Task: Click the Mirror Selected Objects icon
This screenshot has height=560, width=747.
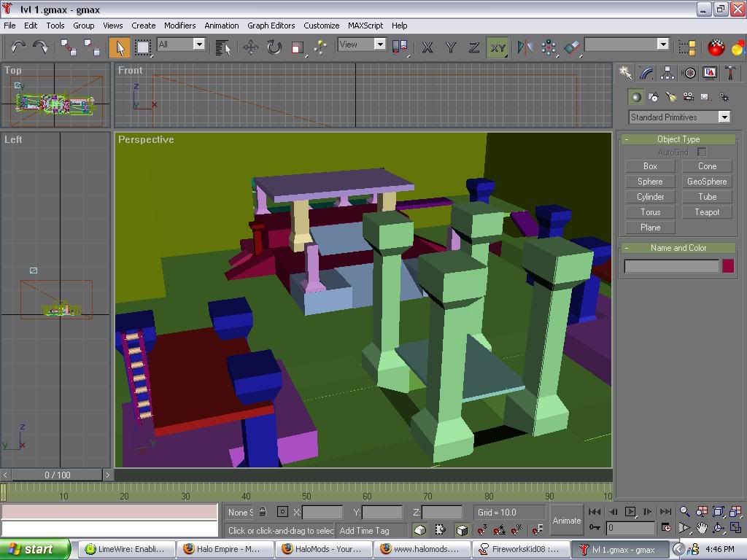Action: (x=525, y=47)
